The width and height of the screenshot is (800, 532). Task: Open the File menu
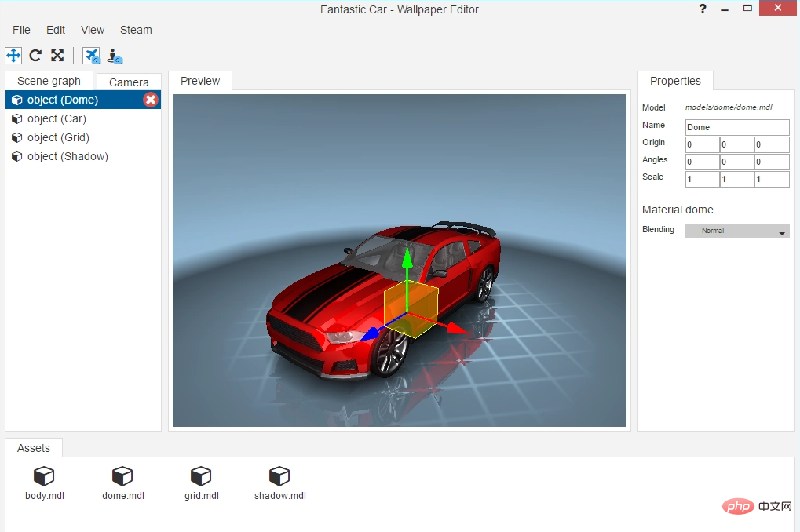click(x=21, y=30)
